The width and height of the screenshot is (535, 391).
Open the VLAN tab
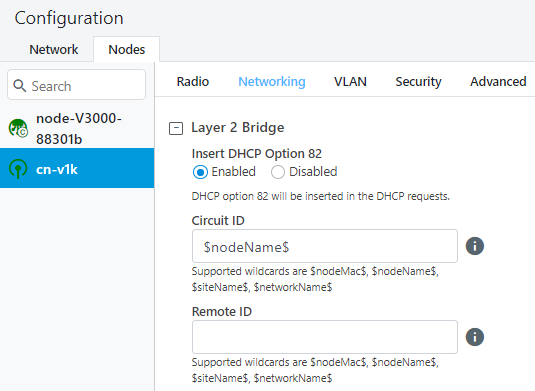350,82
